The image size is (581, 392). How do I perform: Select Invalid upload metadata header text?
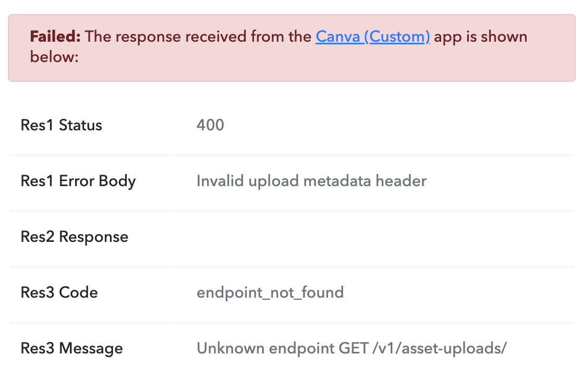311,181
